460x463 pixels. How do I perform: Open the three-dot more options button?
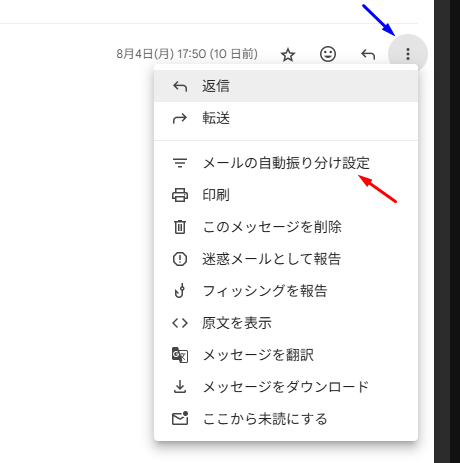coord(408,54)
